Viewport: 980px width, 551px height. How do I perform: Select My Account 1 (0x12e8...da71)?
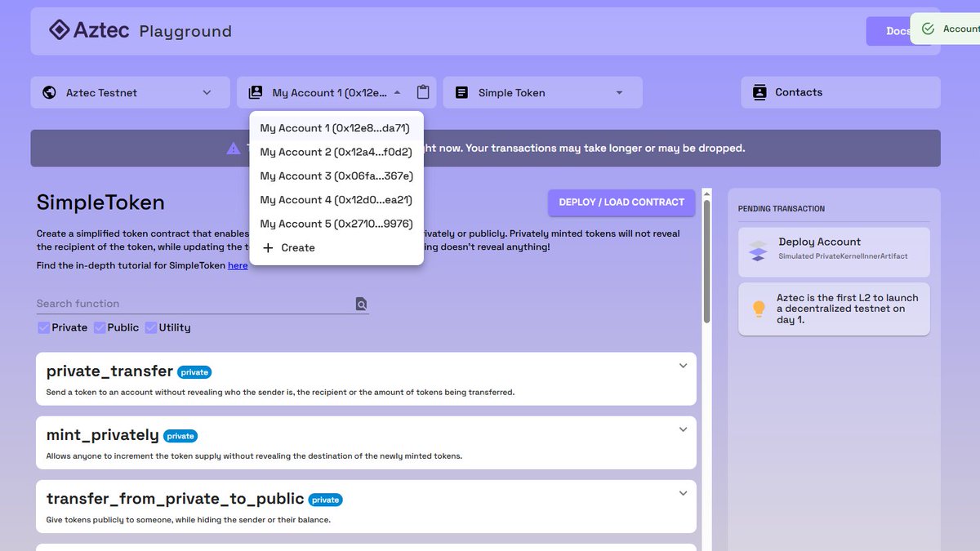[x=336, y=128]
